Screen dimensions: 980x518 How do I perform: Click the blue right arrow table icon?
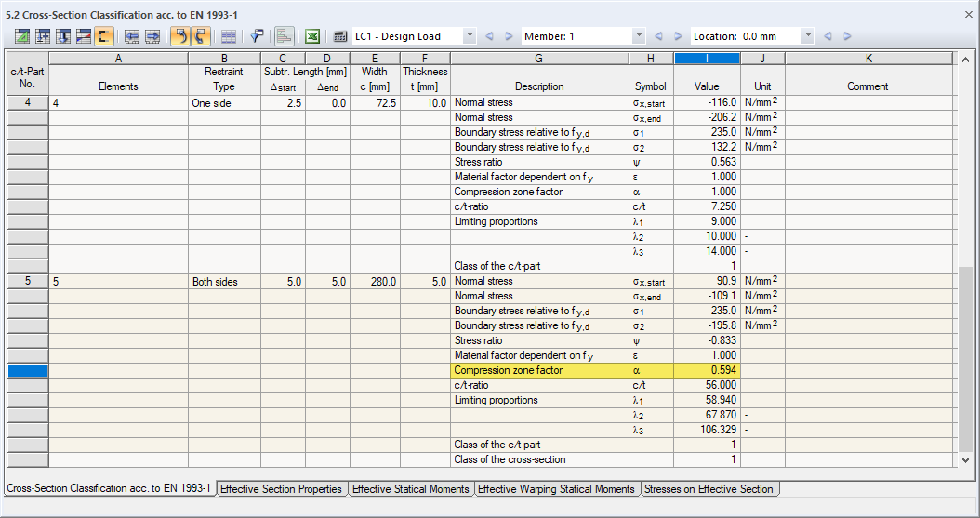click(x=152, y=37)
